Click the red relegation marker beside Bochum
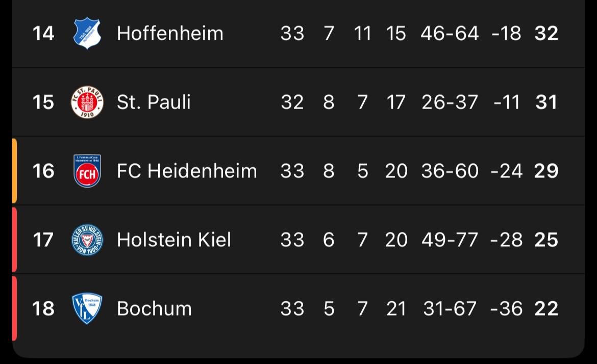Image resolution: width=597 pixels, height=364 pixels. coord(14,308)
